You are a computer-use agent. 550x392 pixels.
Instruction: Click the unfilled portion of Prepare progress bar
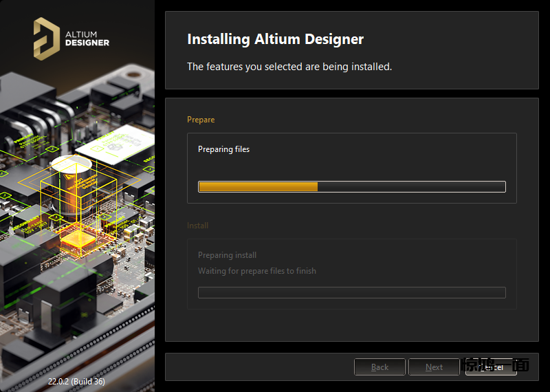click(411, 186)
